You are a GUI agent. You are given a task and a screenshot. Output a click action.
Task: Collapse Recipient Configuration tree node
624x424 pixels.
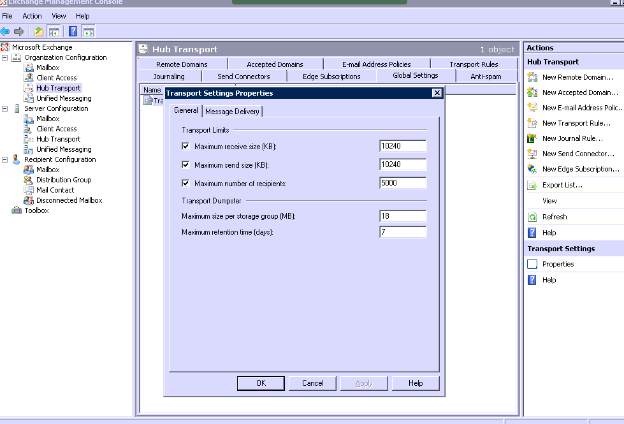[5, 160]
